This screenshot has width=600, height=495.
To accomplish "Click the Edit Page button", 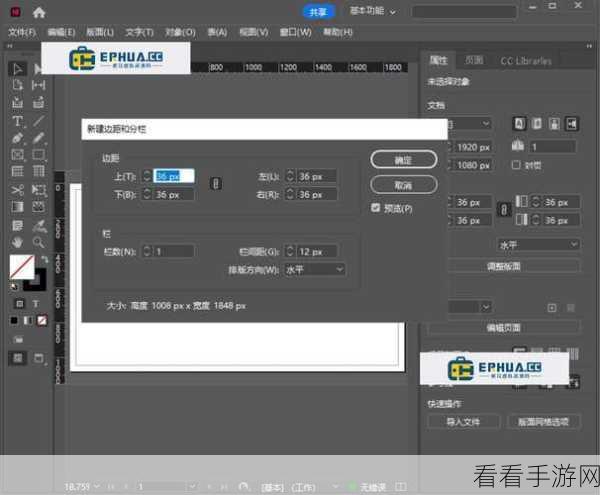I will pyautogui.click(x=504, y=328).
